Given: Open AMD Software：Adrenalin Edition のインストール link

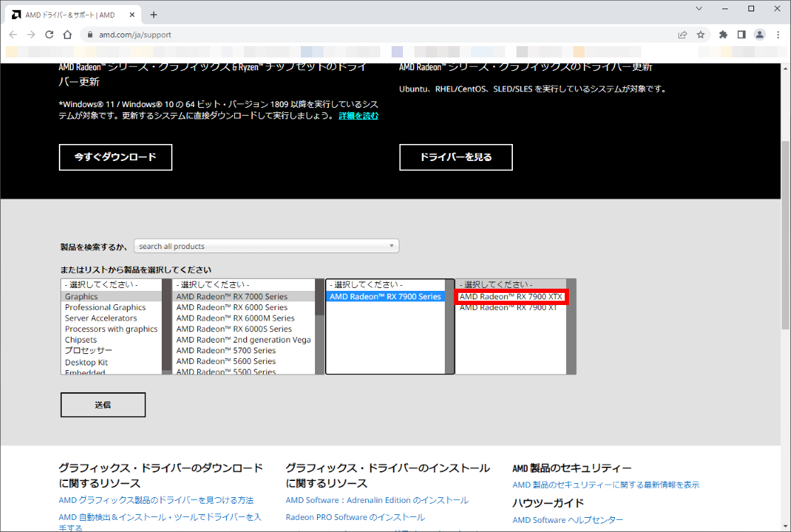Looking at the screenshot, I should [377, 500].
